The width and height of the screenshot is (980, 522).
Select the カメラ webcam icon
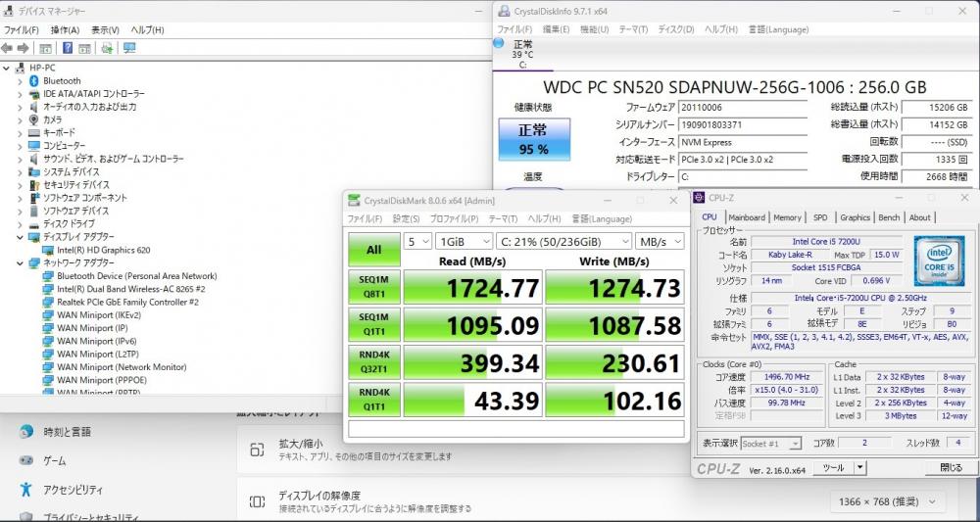click(34, 119)
